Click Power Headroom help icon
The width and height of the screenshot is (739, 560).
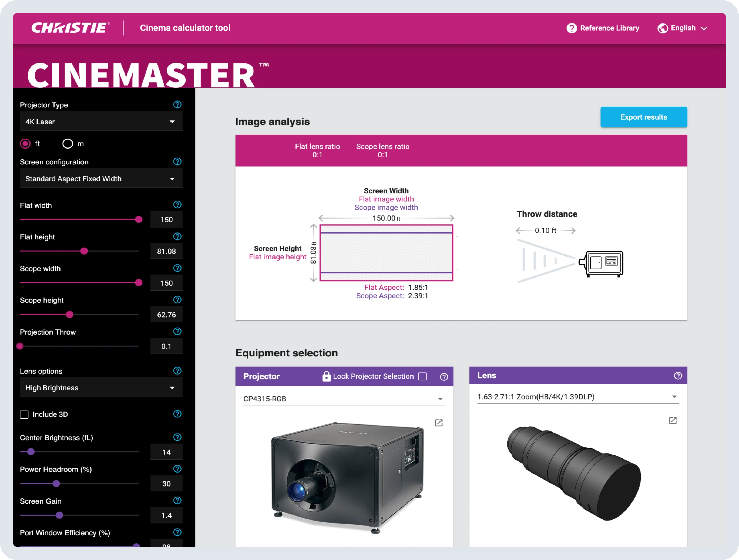pos(177,469)
